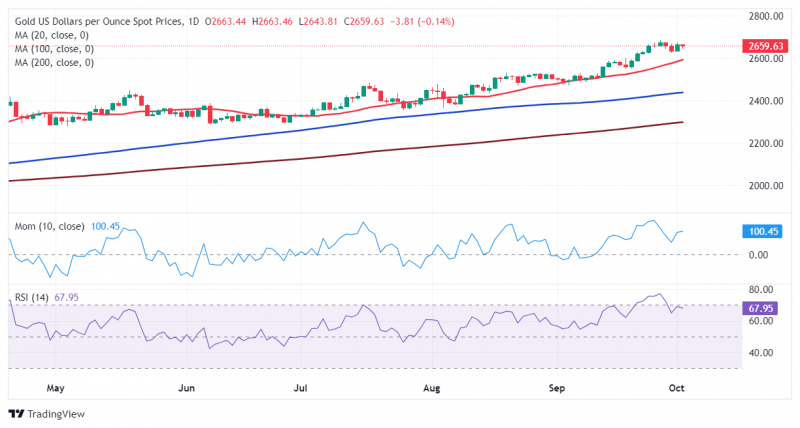The height and width of the screenshot is (428, 800).
Task: Click the blue 100.45 momentum value tag
Action: pos(763,232)
